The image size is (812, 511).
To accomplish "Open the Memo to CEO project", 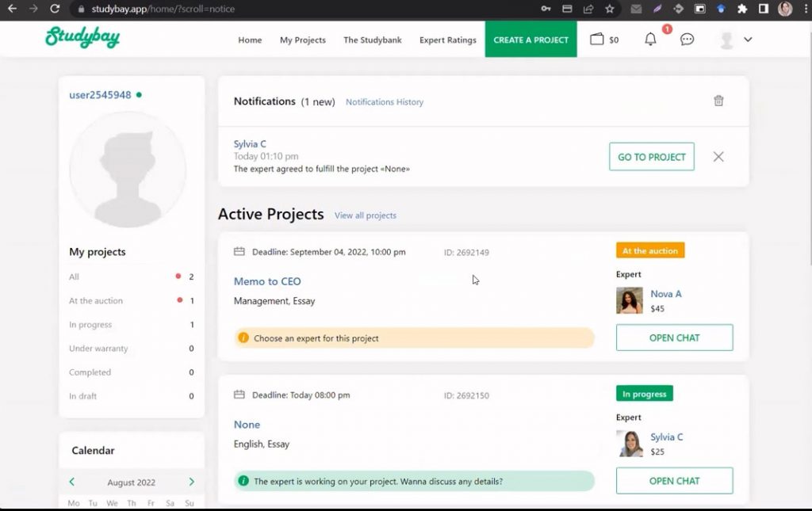I will coord(267,281).
